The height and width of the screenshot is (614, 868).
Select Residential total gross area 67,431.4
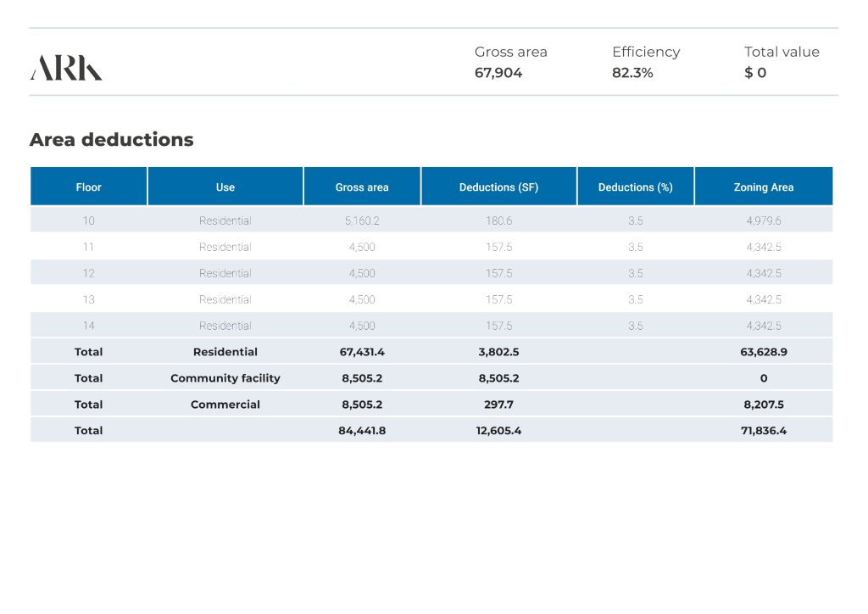click(x=362, y=352)
